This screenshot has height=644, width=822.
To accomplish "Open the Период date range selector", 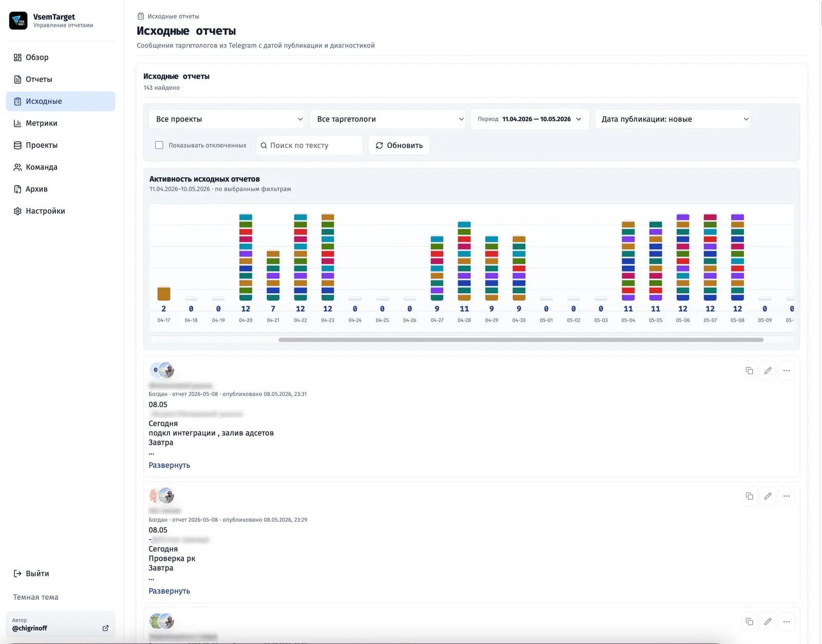I will (530, 119).
